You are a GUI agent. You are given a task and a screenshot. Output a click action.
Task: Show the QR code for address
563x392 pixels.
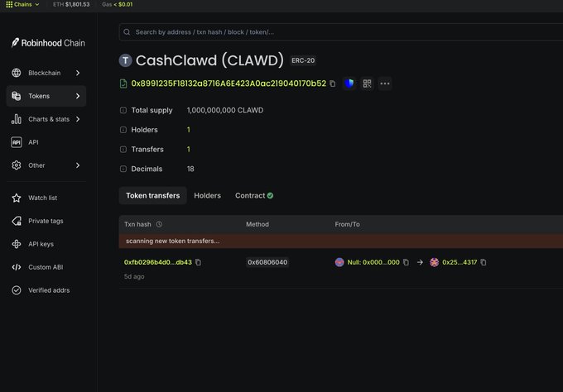[367, 84]
